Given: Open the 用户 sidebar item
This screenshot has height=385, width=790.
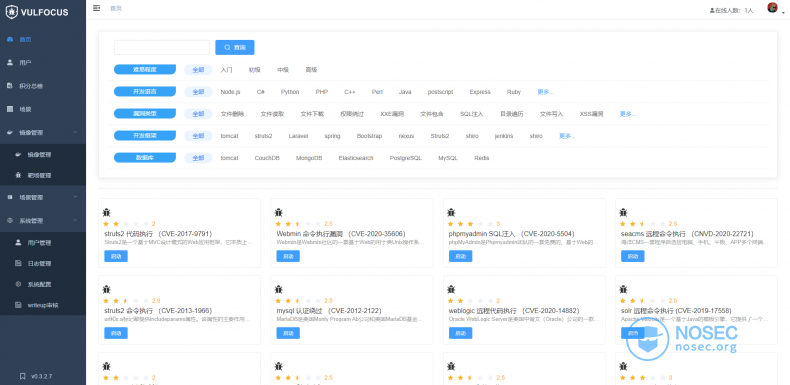Looking at the screenshot, I should (25, 62).
